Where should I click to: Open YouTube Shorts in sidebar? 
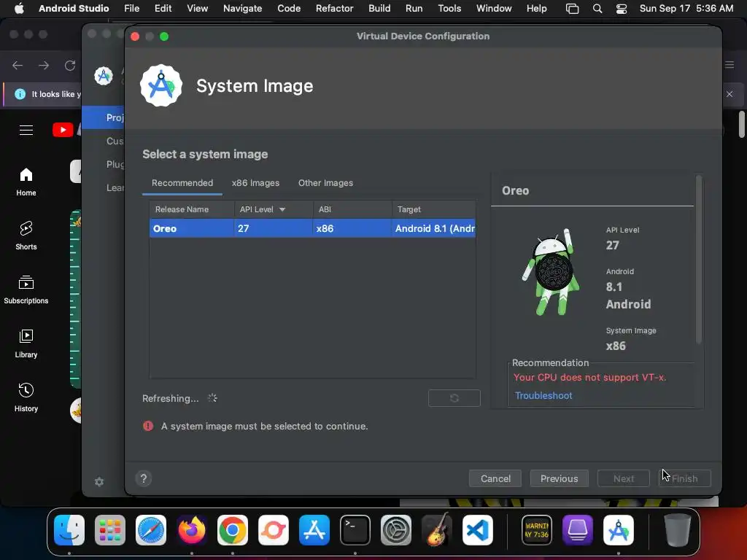pyautogui.click(x=26, y=236)
